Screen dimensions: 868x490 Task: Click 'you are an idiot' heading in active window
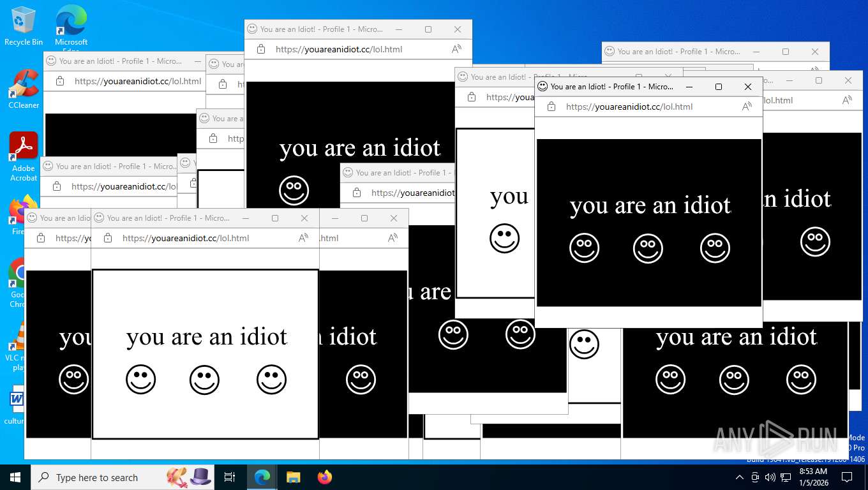pos(650,205)
